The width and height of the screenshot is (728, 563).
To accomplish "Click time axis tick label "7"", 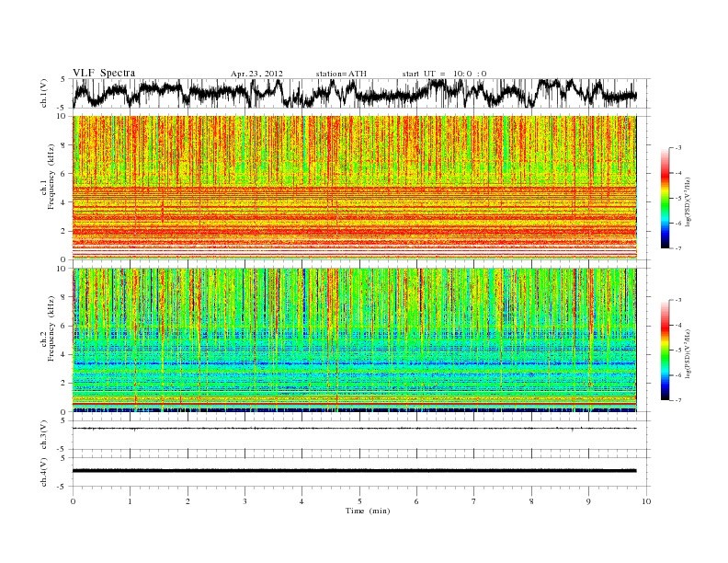I will (473, 501).
